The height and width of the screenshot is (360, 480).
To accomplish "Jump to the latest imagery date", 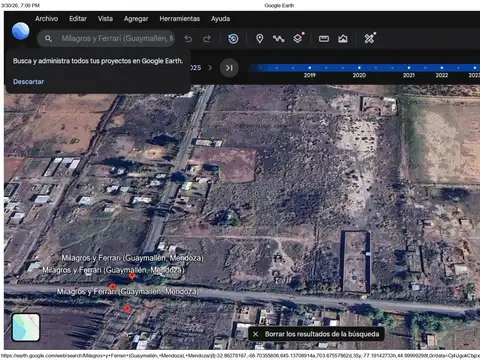I will point(229,68).
